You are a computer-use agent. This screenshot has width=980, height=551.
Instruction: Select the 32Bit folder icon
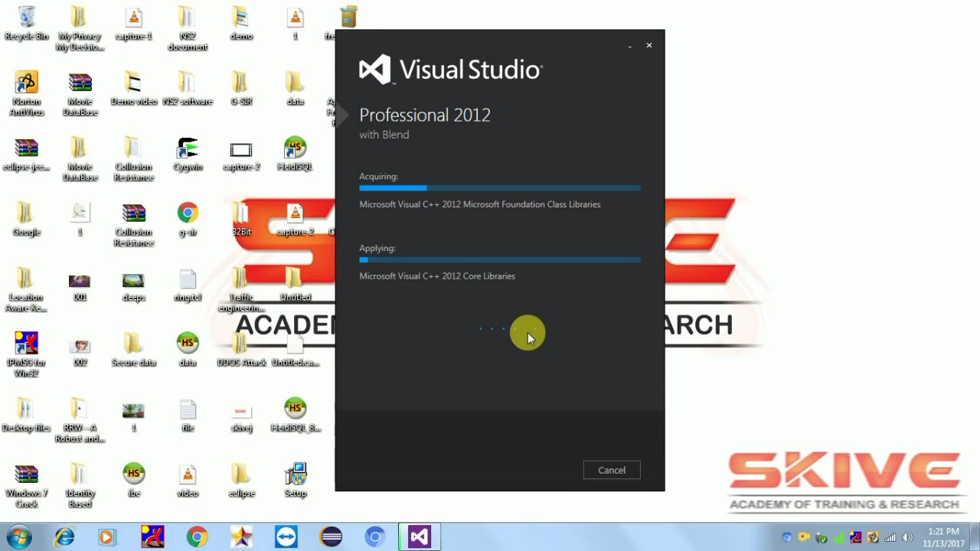click(241, 220)
